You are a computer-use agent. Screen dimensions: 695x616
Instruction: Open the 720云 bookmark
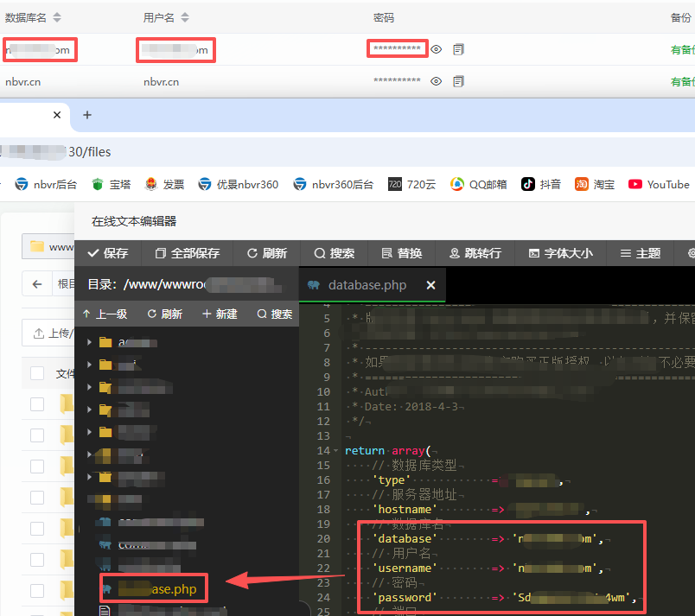click(411, 184)
